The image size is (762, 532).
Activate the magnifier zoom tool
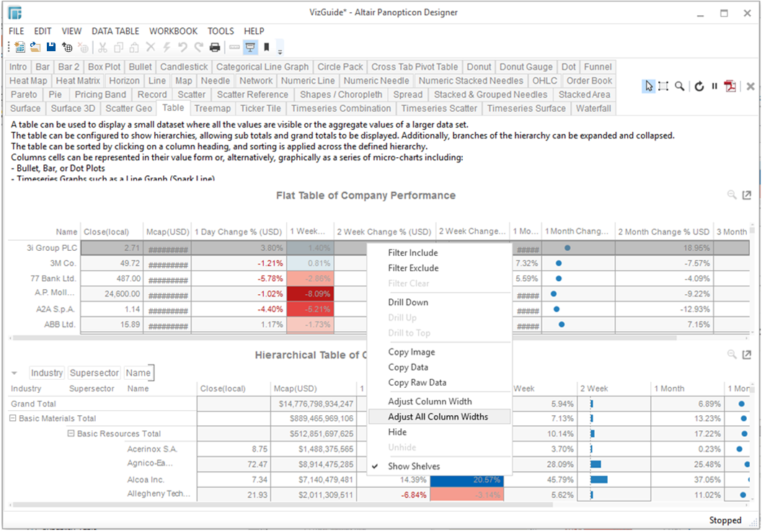[x=679, y=87]
